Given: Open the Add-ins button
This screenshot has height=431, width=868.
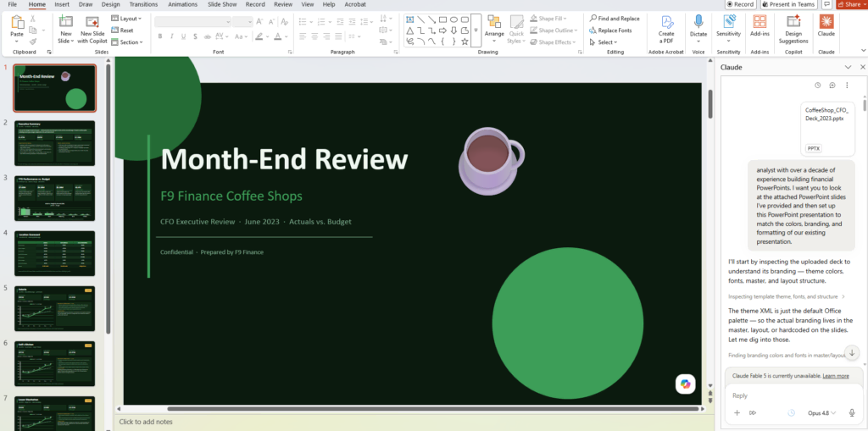Looking at the screenshot, I should tap(759, 26).
